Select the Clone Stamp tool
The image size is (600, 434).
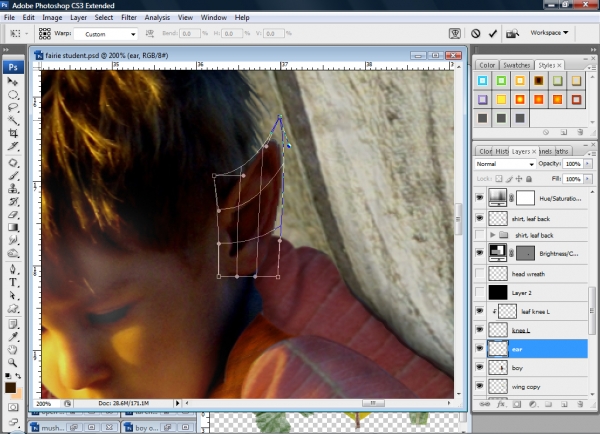(13, 189)
